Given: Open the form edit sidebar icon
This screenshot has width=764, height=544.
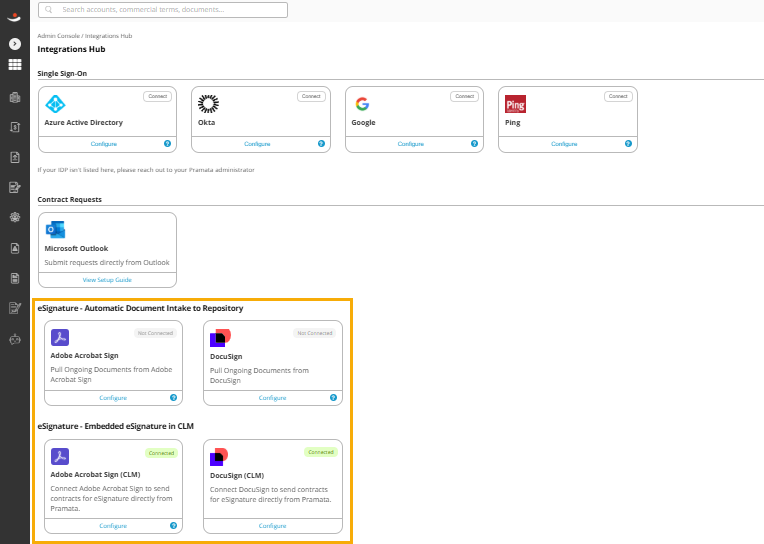Looking at the screenshot, I should pyautogui.click(x=15, y=187).
